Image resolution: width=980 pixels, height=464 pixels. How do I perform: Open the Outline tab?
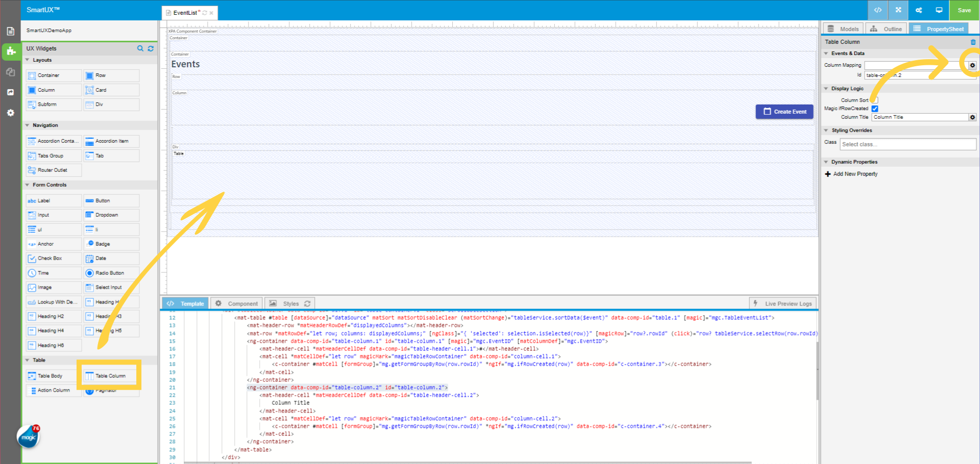pyautogui.click(x=886, y=29)
